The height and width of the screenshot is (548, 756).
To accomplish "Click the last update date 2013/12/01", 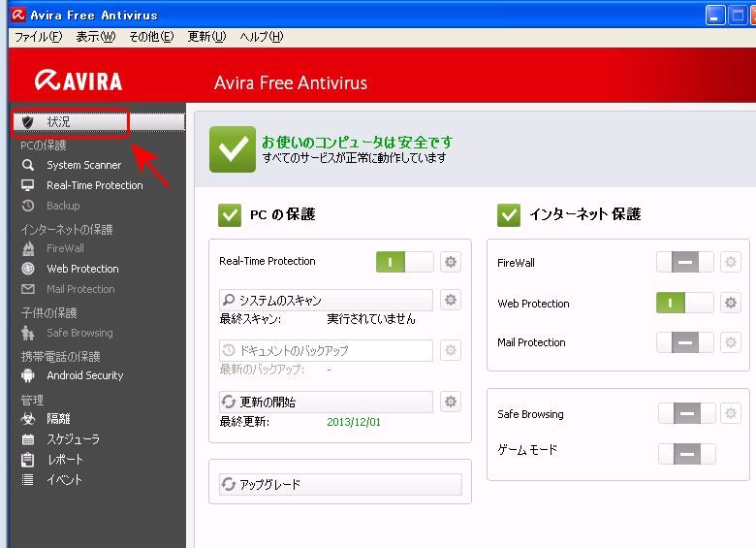I will [354, 422].
